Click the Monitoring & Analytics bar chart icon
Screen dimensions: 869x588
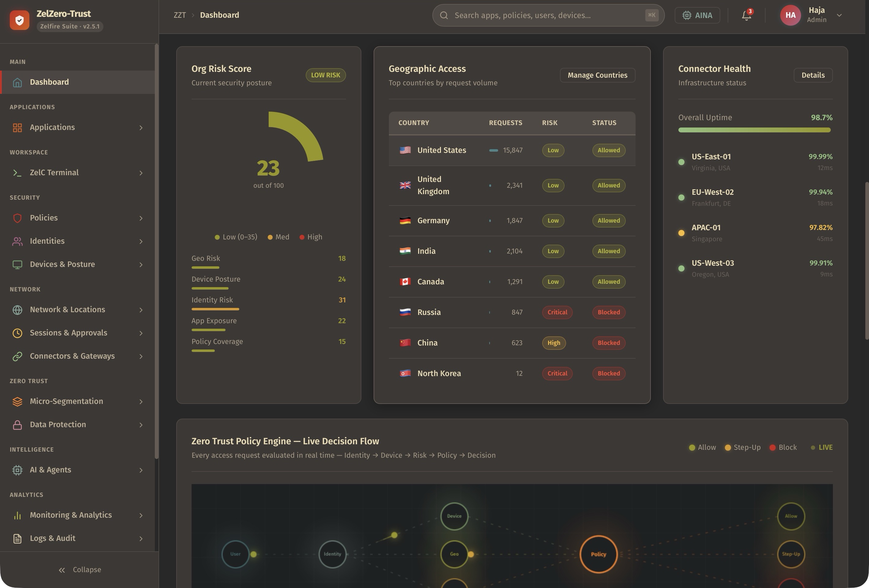pos(17,515)
